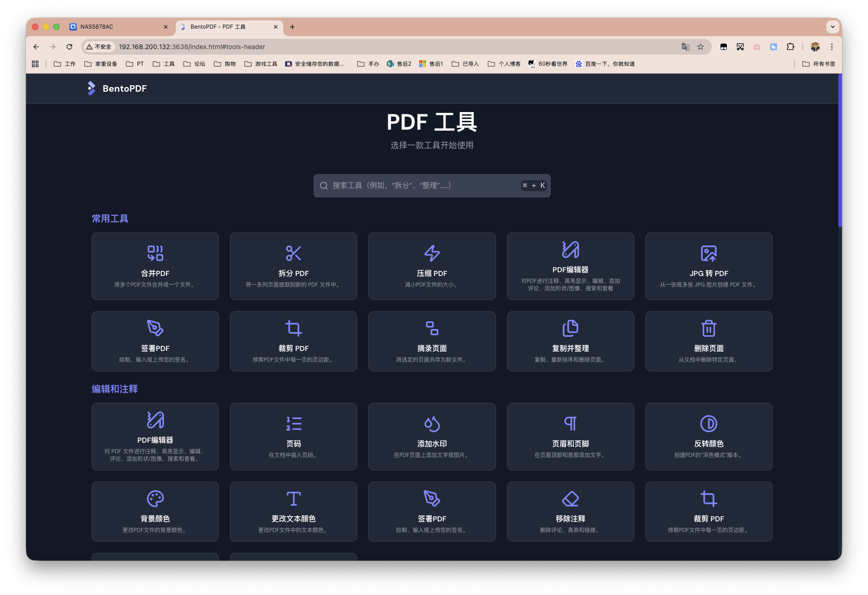
Task: Open the 添加水印 droplet icon
Action: (x=432, y=424)
